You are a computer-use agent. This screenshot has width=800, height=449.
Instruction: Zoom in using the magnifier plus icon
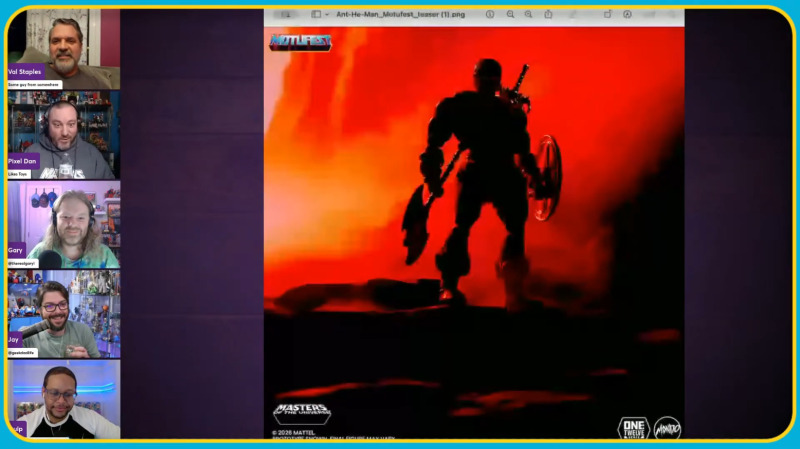(x=528, y=15)
